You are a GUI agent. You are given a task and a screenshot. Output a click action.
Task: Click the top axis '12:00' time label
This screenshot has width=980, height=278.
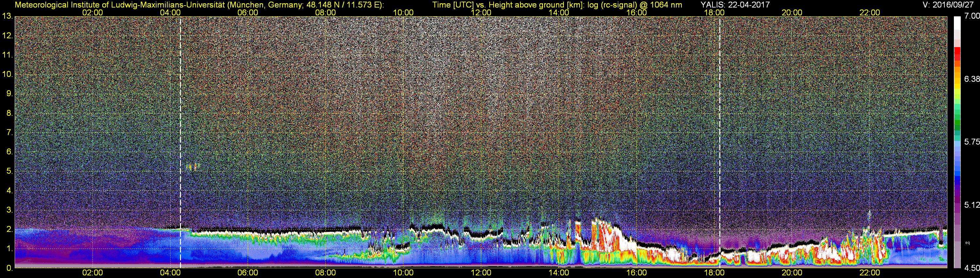(481, 12)
